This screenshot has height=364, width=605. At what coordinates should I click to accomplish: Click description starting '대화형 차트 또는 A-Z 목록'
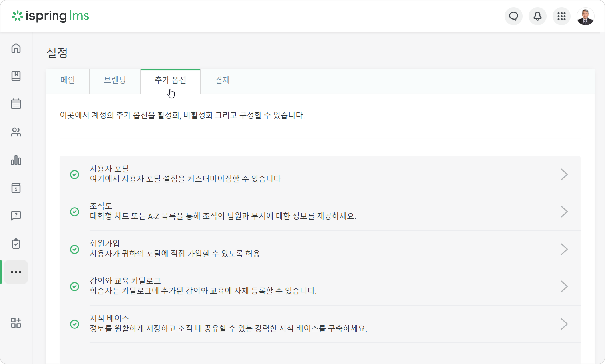pyautogui.click(x=223, y=216)
